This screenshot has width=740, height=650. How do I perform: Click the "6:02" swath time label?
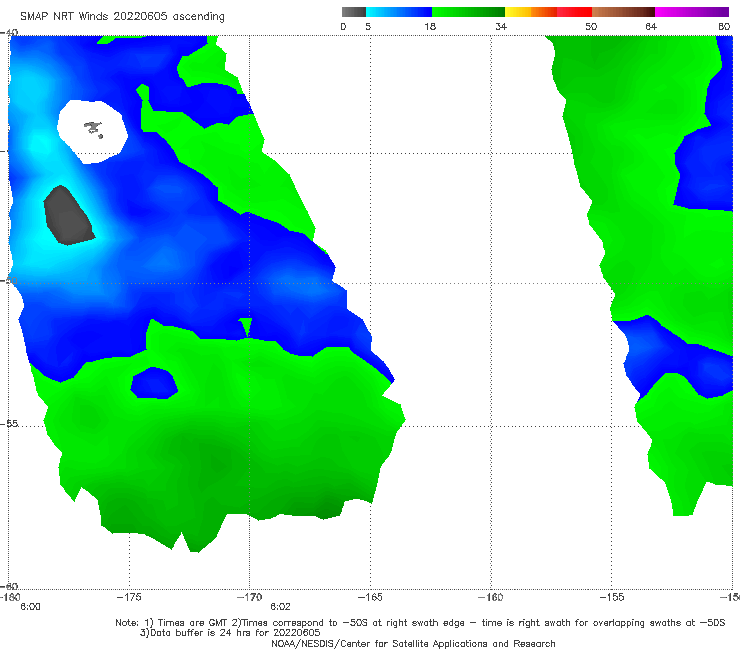(280, 607)
